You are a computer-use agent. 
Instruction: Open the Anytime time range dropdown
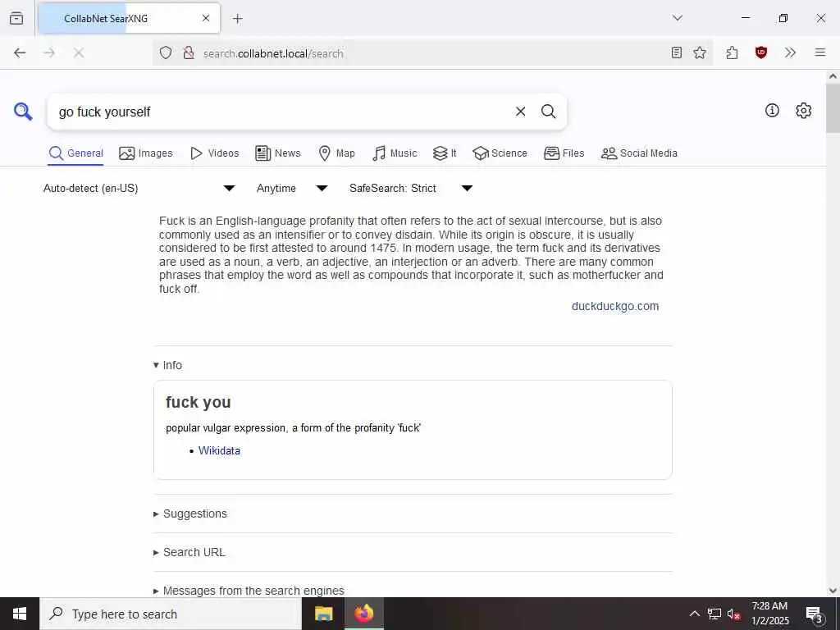coord(292,188)
